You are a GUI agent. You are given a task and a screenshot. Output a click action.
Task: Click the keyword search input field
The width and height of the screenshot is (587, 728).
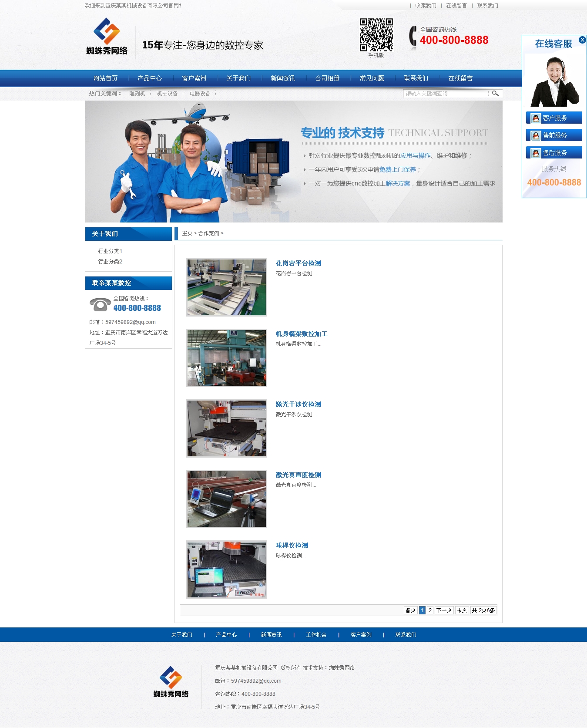point(446,94)
